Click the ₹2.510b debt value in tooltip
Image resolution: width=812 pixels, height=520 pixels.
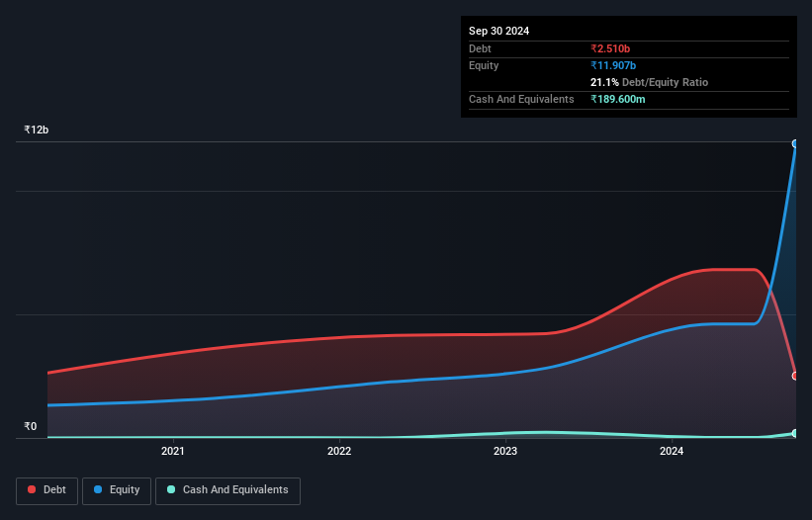coord(610,48)
